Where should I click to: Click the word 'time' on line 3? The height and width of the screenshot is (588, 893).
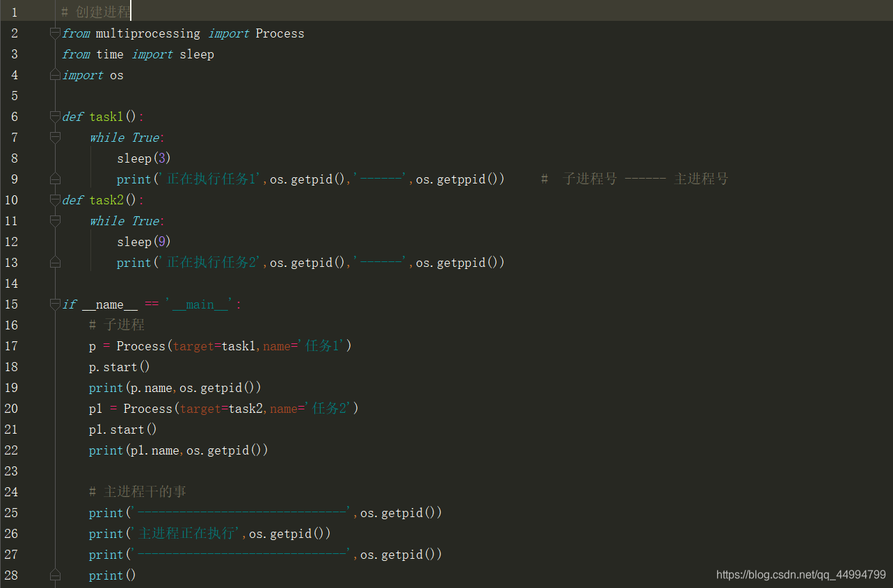point(110,54)
